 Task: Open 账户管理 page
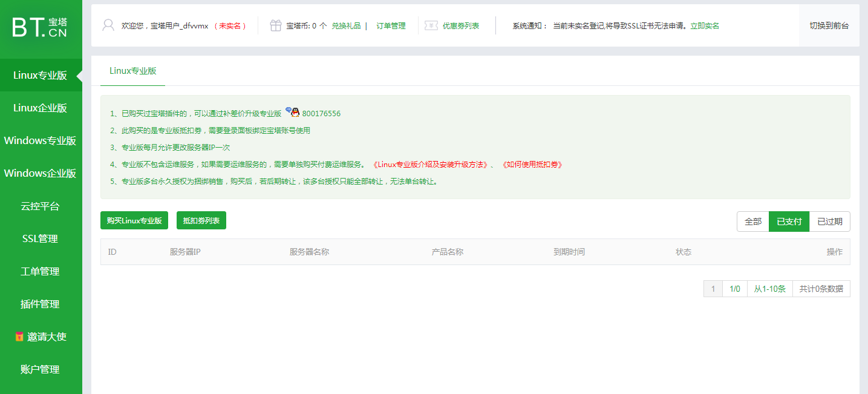tap(41, 369)
